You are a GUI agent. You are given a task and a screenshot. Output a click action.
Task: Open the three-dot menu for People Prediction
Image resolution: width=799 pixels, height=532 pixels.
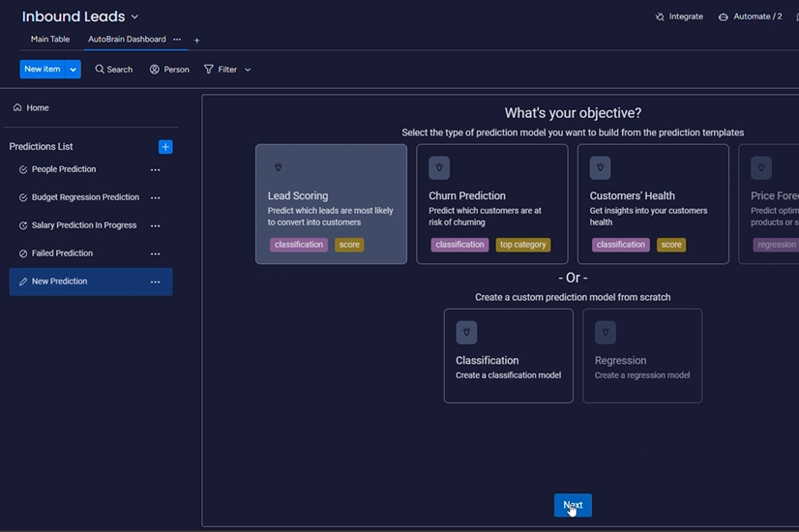pos(155,170)
